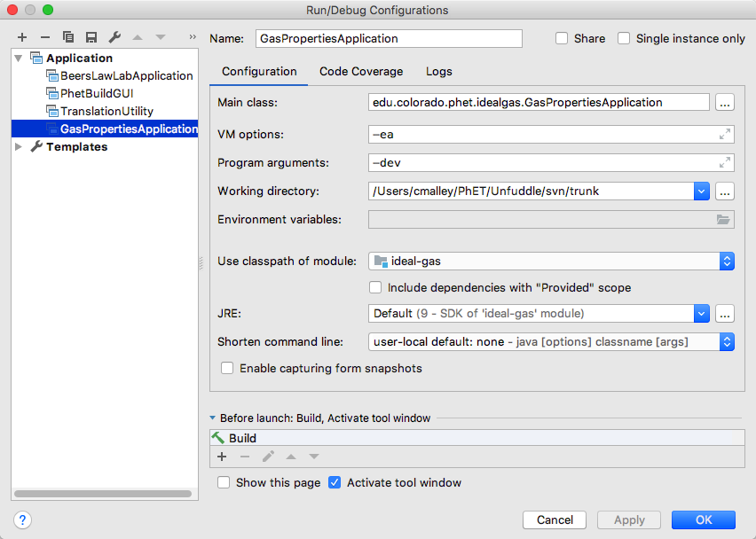The width and height of the screenshot is (756, 539).
Task: Open the Working directory dropdown
Action: click(703, 191)
